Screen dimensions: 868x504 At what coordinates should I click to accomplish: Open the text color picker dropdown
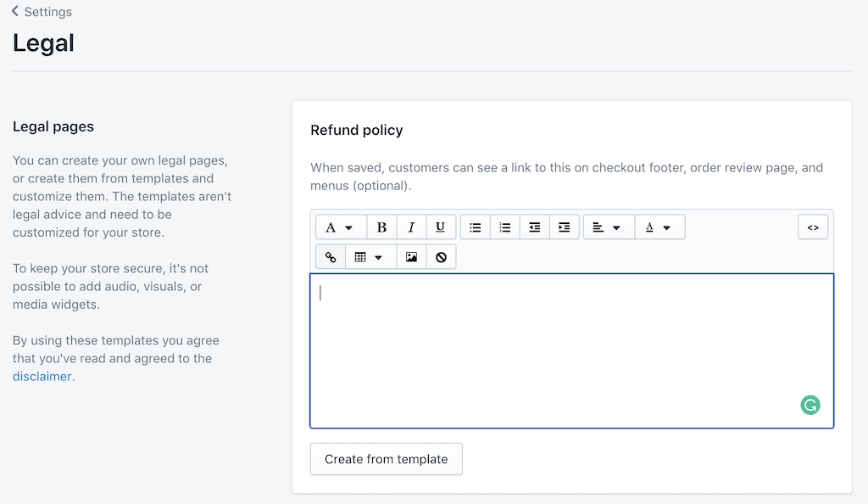[x=659, y=227]
